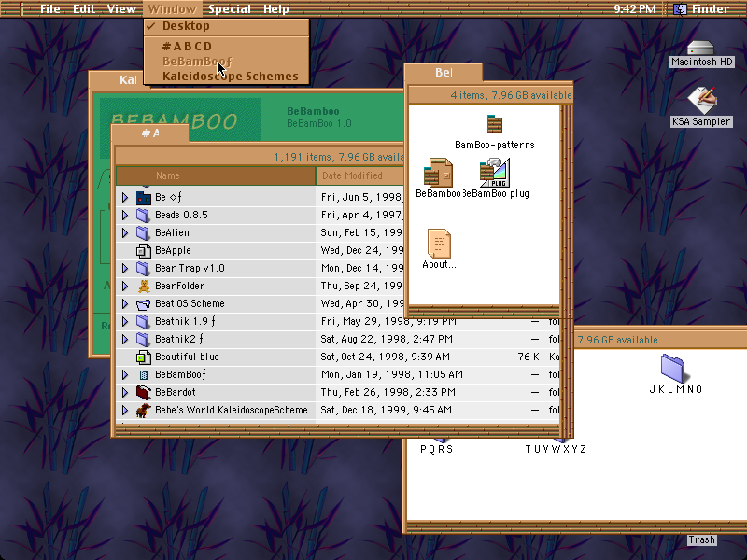Viewport: 747px width, 560px height.
Task: Expand the BeBardot disclosure triangle
Action: [x=125, y=392]
